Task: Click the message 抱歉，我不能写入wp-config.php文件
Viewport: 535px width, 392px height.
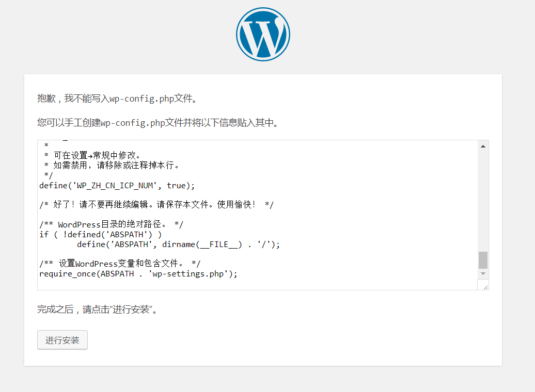Action: pos(117,99)
